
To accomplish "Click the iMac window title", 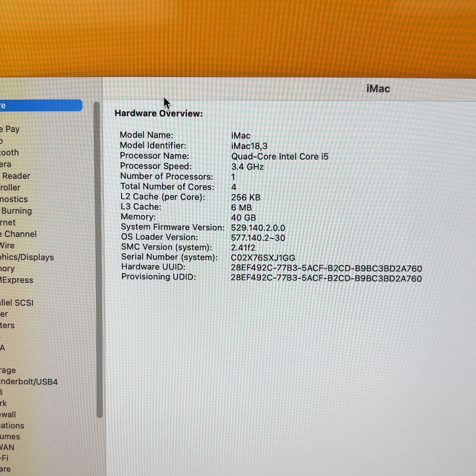I will click(x=378, y=88).
